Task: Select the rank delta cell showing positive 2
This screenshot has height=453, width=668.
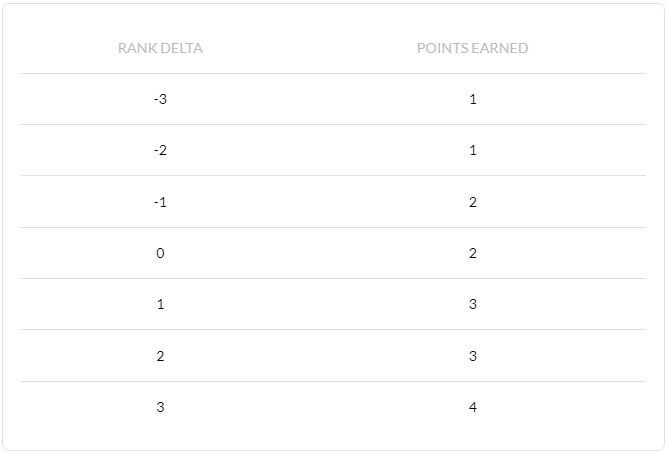Action: tap(160, 356)
